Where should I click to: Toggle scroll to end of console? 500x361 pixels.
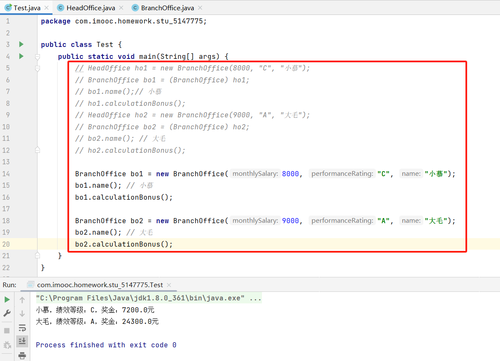[22, 341]
